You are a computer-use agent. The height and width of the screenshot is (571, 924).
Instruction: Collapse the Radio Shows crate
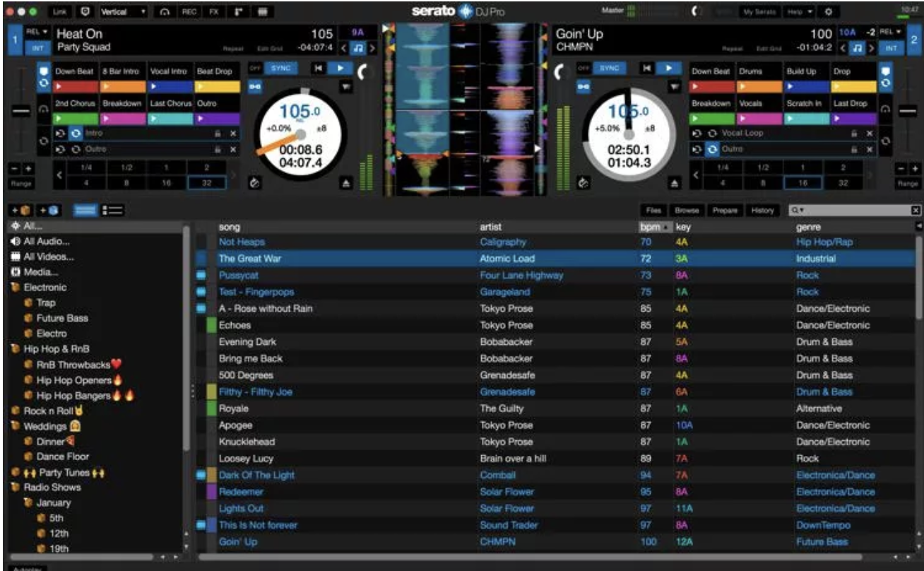15,488
